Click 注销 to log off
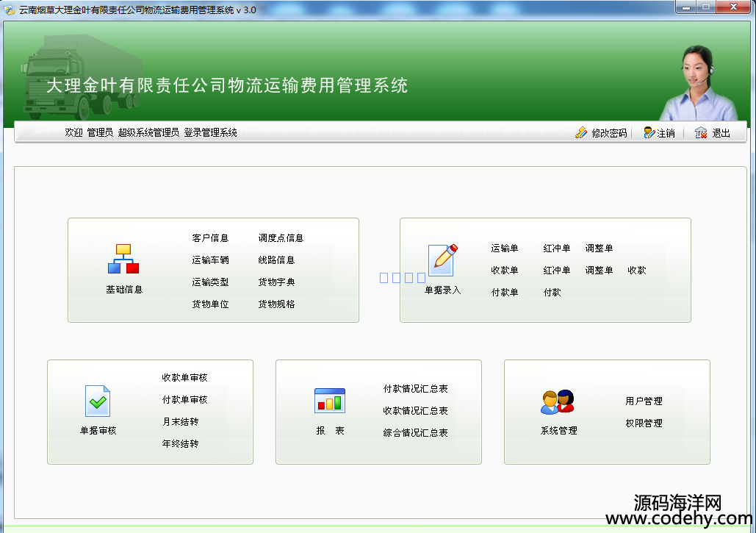This screenshot has height=533, width=756. (666, 133)
